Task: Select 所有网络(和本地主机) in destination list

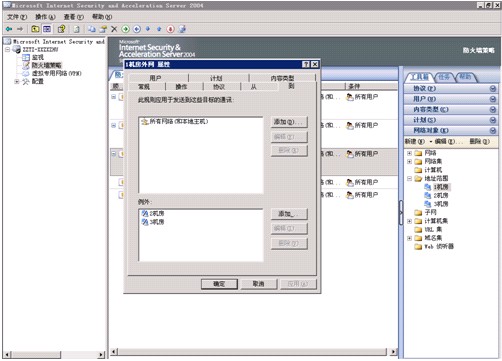Action: point(175,121)
